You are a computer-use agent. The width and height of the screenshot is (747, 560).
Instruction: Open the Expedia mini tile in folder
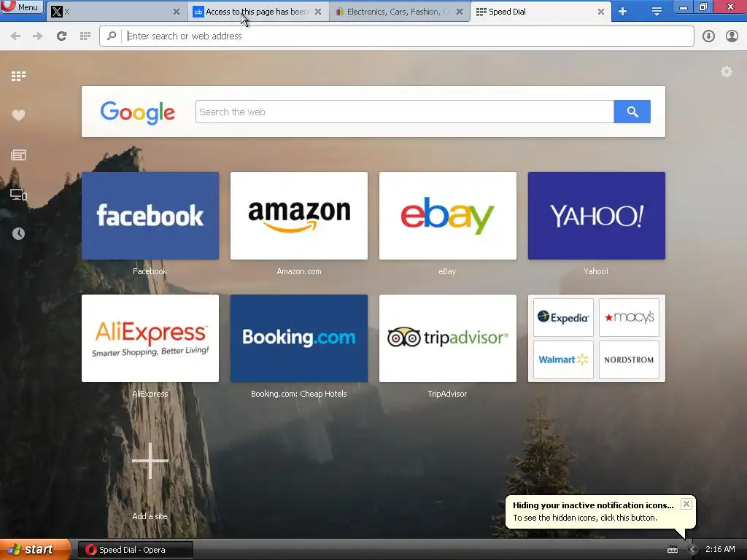point(563,318)
